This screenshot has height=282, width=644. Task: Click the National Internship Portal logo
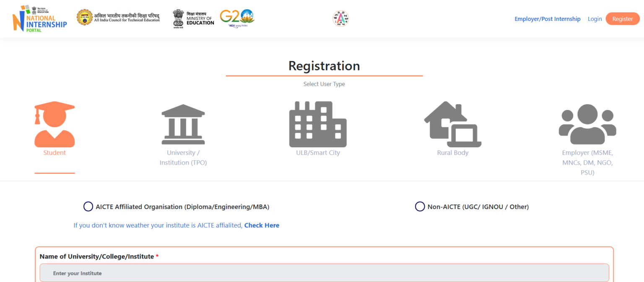click(x=39, y=18)
